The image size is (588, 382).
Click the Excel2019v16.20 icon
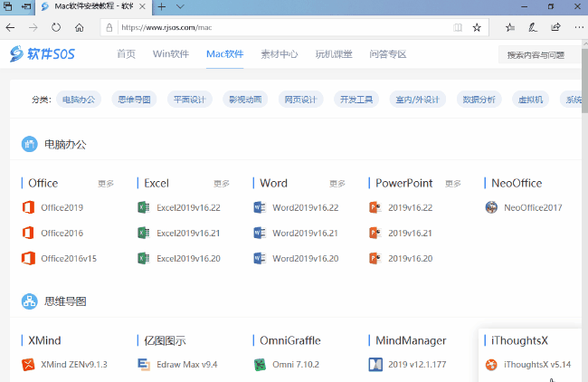[144, 258]
